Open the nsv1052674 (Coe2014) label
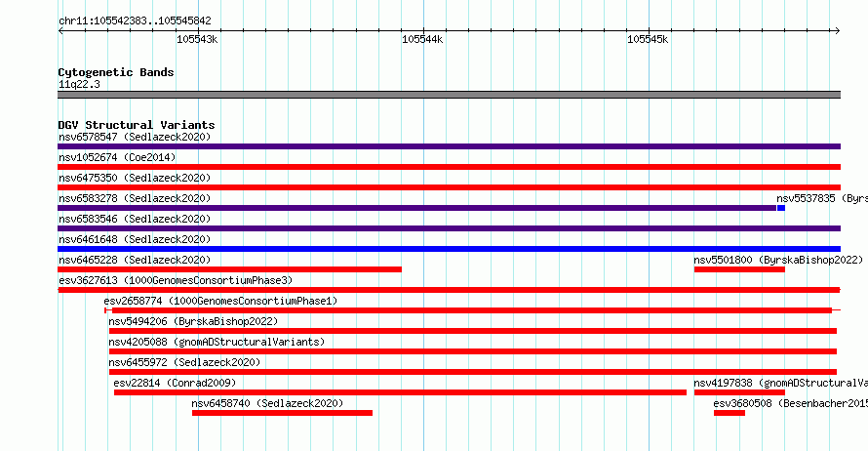Viewport: 868px width, 451px height. [117, 157]
